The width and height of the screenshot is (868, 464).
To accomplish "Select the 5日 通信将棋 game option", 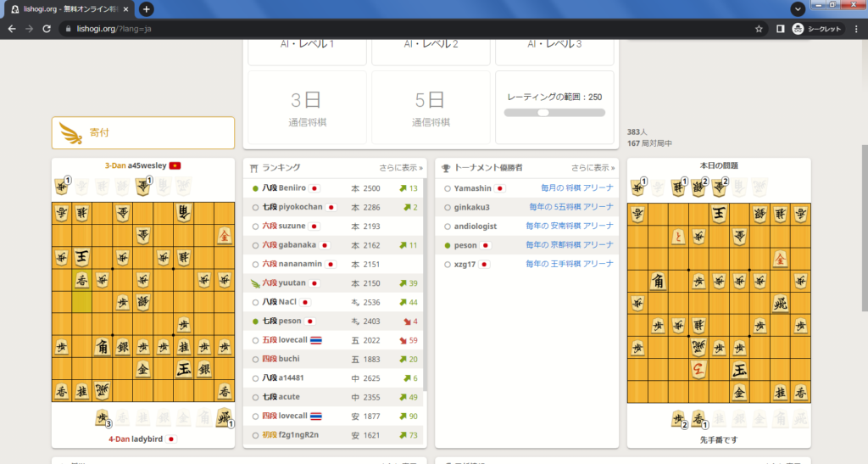I will coord(431,108).
